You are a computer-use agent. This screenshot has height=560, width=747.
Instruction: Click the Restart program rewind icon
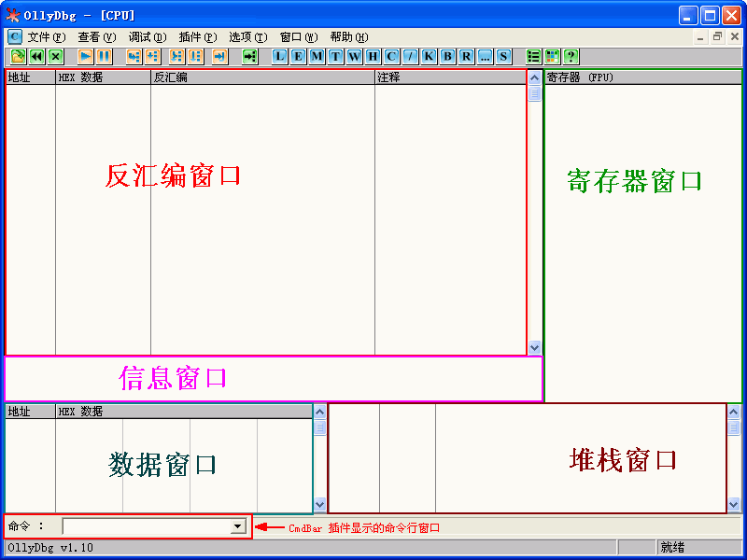[x=37, y=57]
